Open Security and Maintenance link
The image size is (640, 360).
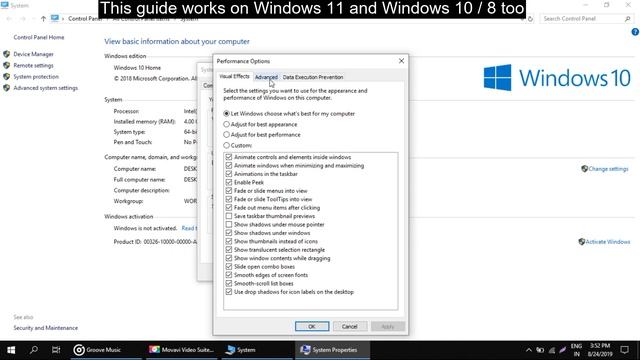coord(45,328)
